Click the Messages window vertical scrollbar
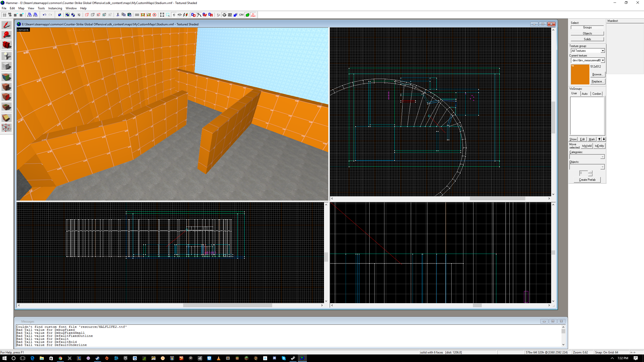644x362 pixels. [x=563, y=336]
